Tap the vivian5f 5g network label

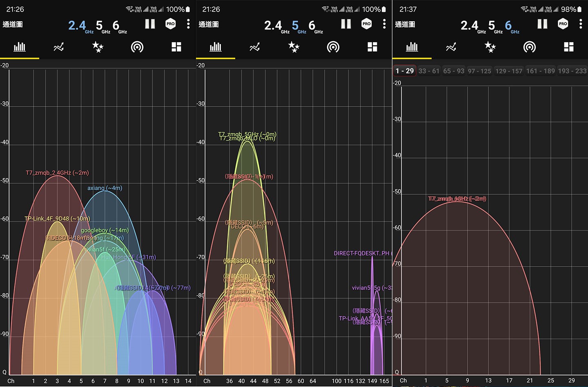[371, 288]
